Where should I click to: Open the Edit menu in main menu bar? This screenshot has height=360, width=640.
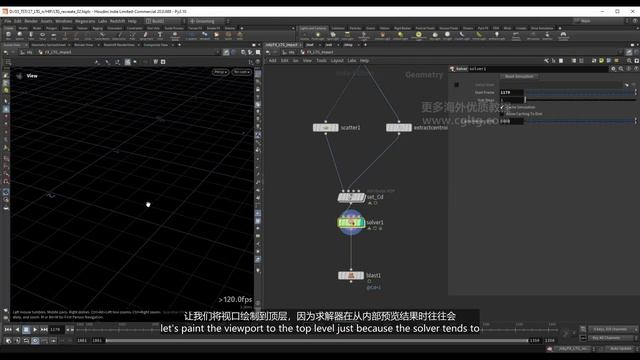click(18, 21)
